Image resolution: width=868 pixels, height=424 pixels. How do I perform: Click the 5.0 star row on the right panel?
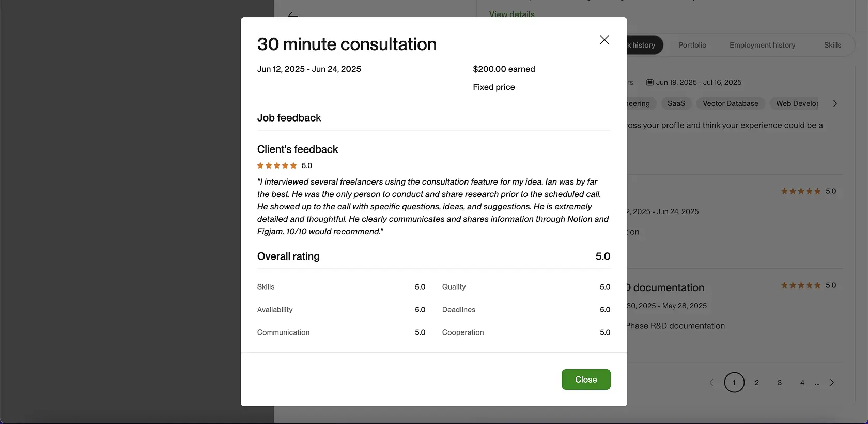pyautogui.click(x=800, y=191)
